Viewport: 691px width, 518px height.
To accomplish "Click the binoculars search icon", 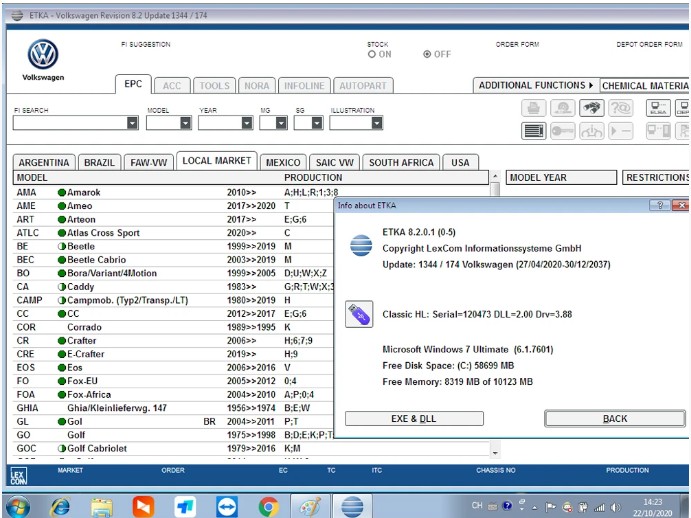I will coord(591,108).
